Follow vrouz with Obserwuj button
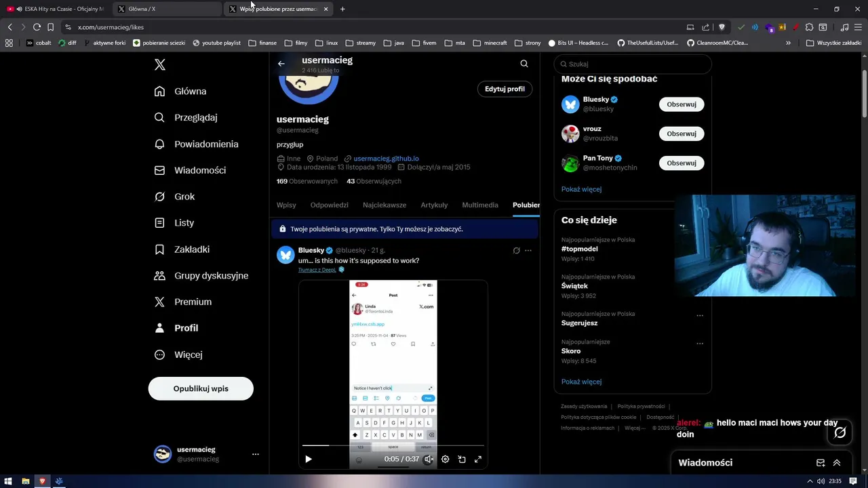The width and height of the screenshot is (868, 488). click(682, 134)
